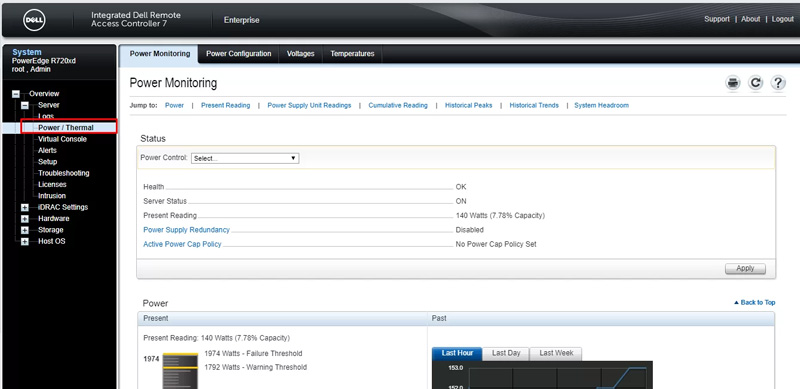
Task: Click the printer icon
Action: pos(733,83)
